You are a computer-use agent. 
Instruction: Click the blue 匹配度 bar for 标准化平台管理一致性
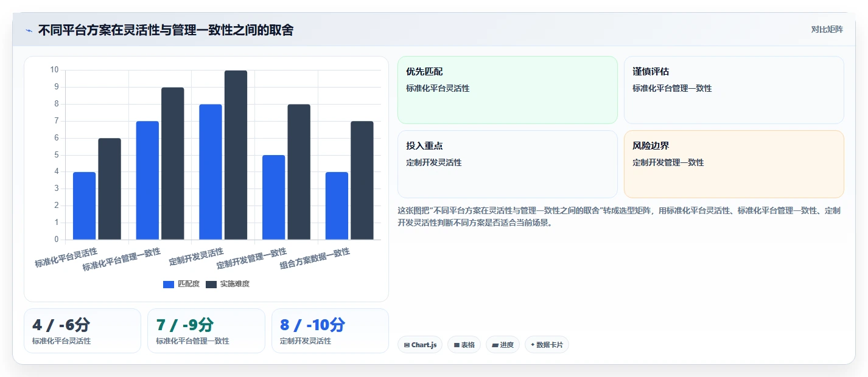pyautogui.click(x=147, y=180)
